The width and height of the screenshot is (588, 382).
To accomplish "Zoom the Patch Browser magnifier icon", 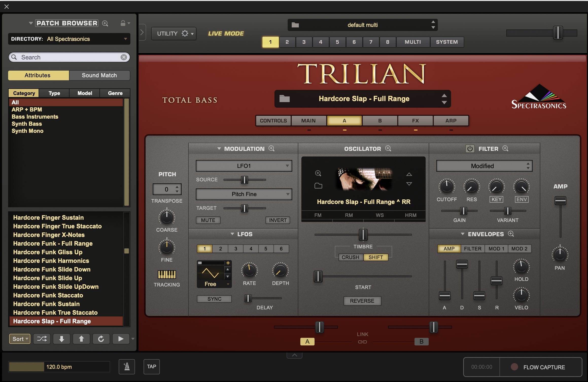I will (105, 23).
